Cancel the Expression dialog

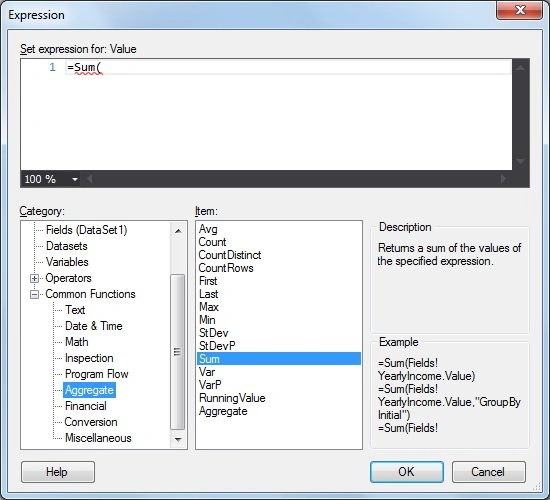click(x=489, y=472)
